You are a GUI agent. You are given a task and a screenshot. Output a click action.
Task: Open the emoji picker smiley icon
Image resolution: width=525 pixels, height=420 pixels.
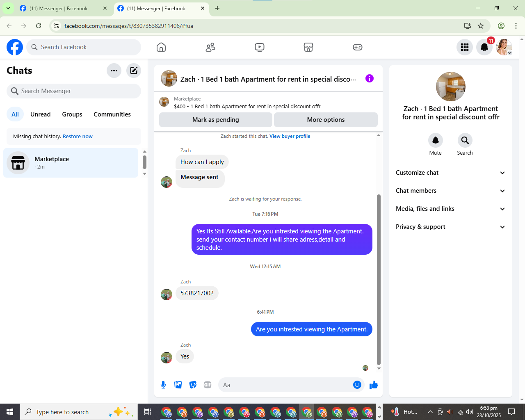click(357, 385)
